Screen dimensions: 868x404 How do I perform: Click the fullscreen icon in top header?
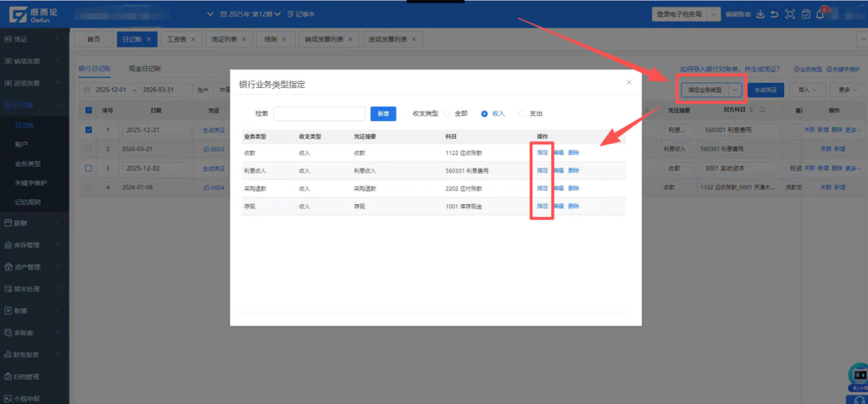click(x=790, y=14)
